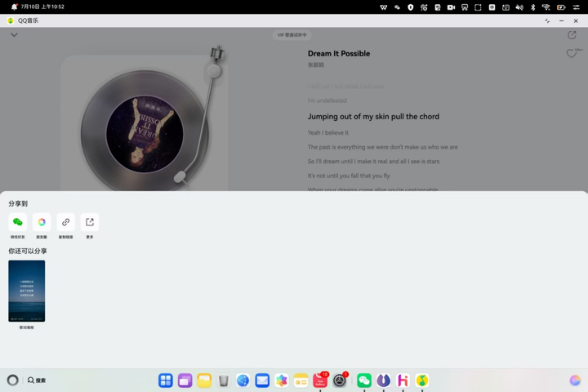
Task: Open AppGallery from the dock
Action: [x=320, y=381]
